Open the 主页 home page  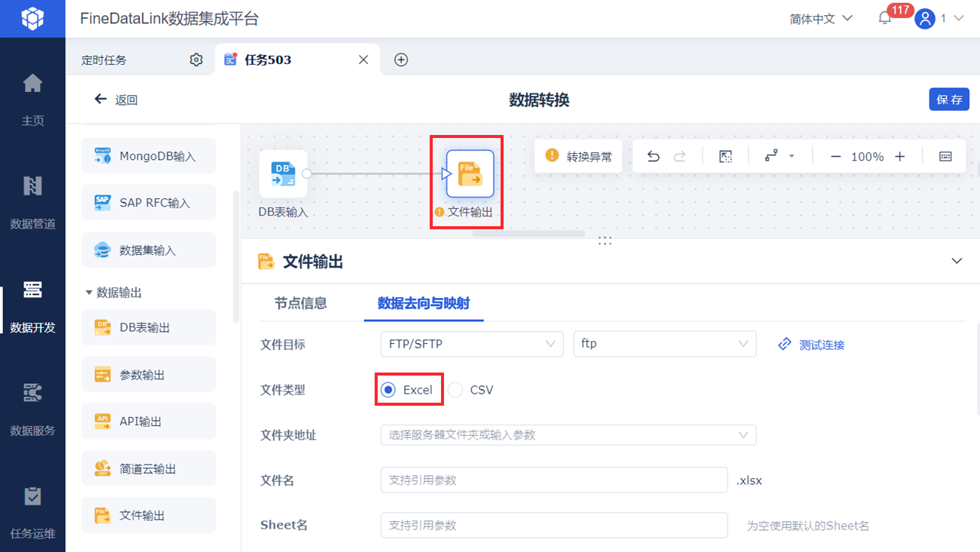pyautogui.click(x=32, y=99)
